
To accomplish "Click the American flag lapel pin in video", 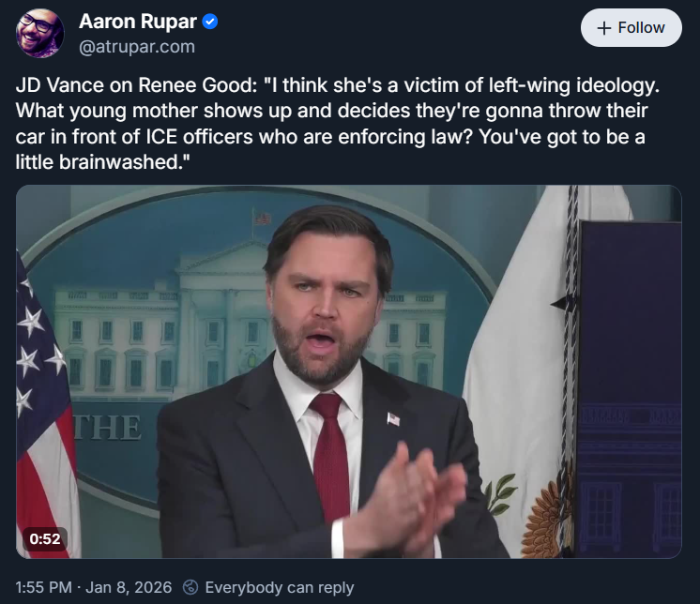I will click(393, 419).
